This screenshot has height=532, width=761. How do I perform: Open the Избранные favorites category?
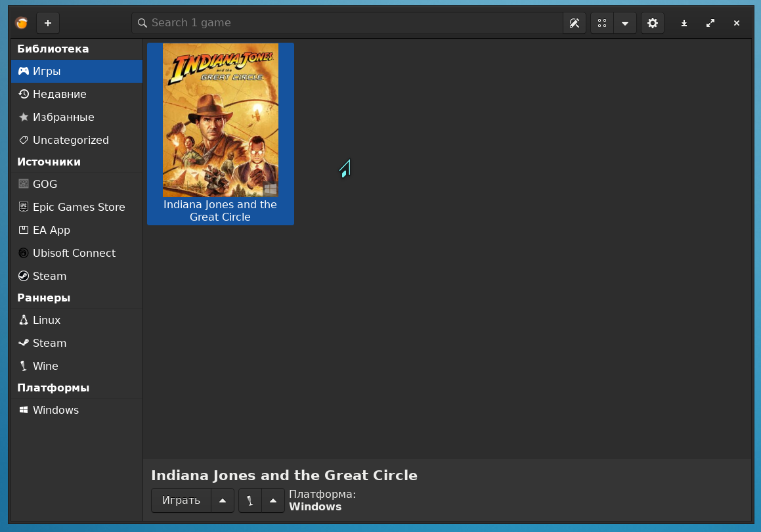(77, 117)
